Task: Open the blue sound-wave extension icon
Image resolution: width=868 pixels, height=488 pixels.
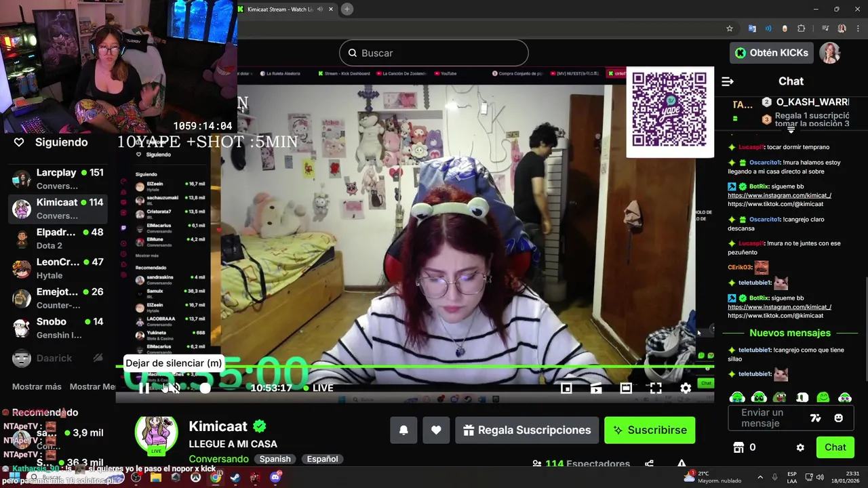Action: 768,28
